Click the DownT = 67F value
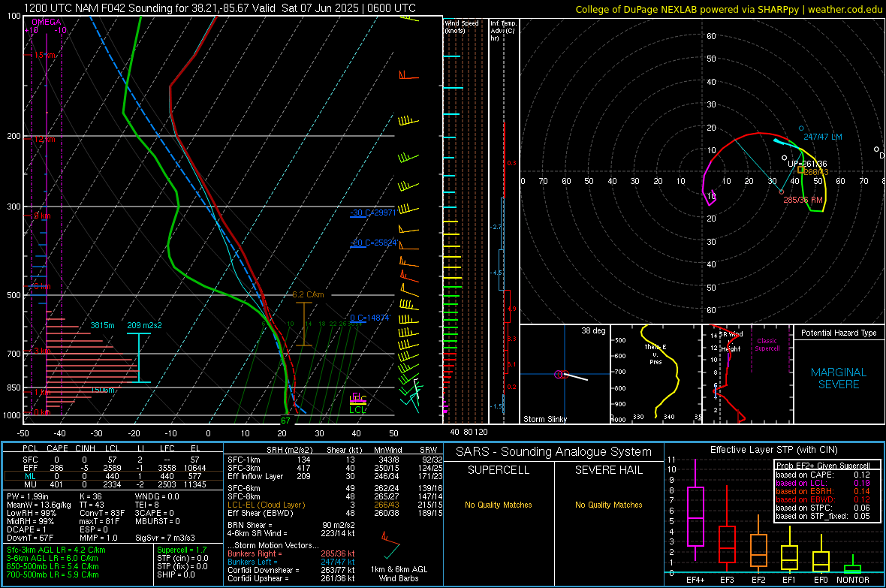The width and height of the screenshot is (886, 588). pyautogui.click(x=30, y=538)
